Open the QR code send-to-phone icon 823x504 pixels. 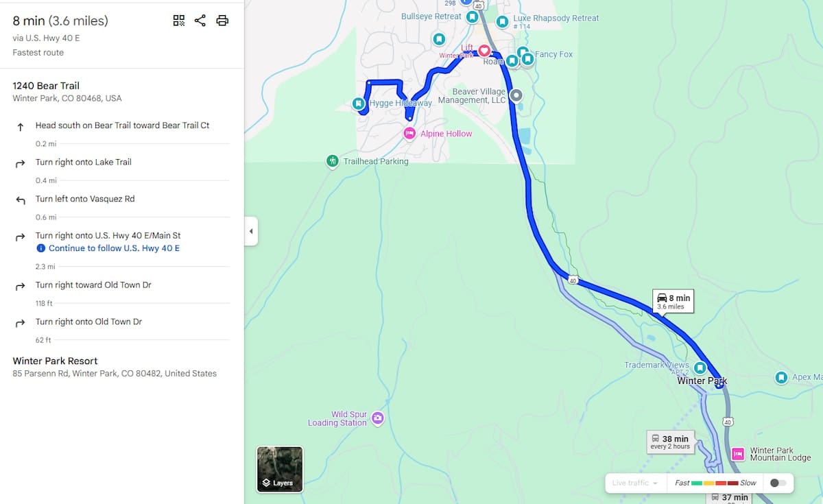pyautogui.click(x=179, y=21)
